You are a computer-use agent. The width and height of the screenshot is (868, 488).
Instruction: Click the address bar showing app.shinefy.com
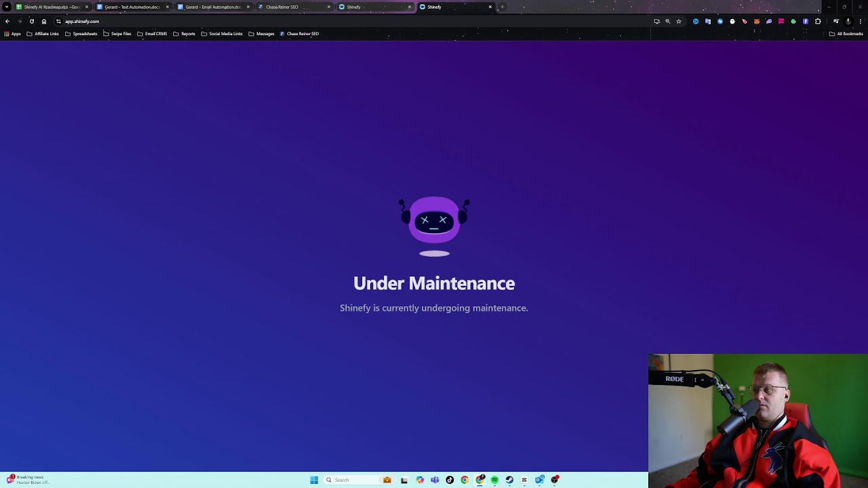pos(353,21)
